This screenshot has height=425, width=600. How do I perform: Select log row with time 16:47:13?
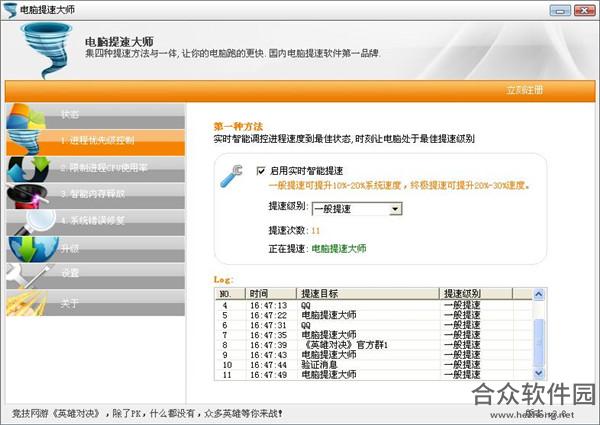pos(373,305)
